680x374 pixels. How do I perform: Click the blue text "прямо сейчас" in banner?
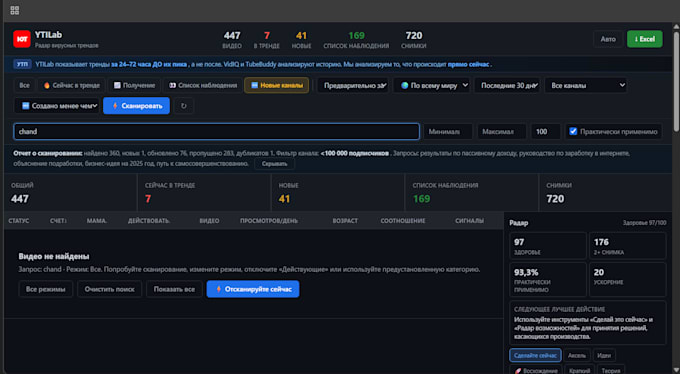468,64
